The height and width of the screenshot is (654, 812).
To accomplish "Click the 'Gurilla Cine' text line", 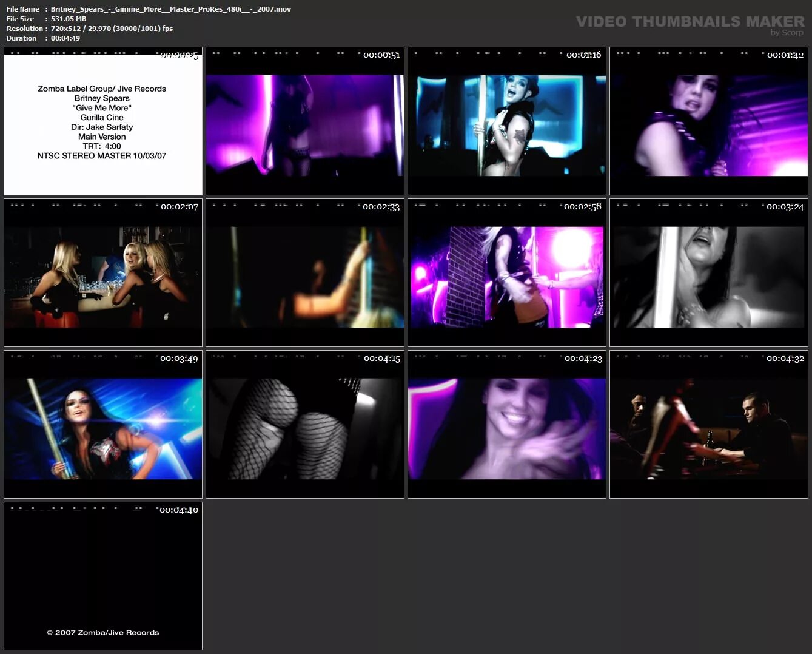I will tap(102, 117).
